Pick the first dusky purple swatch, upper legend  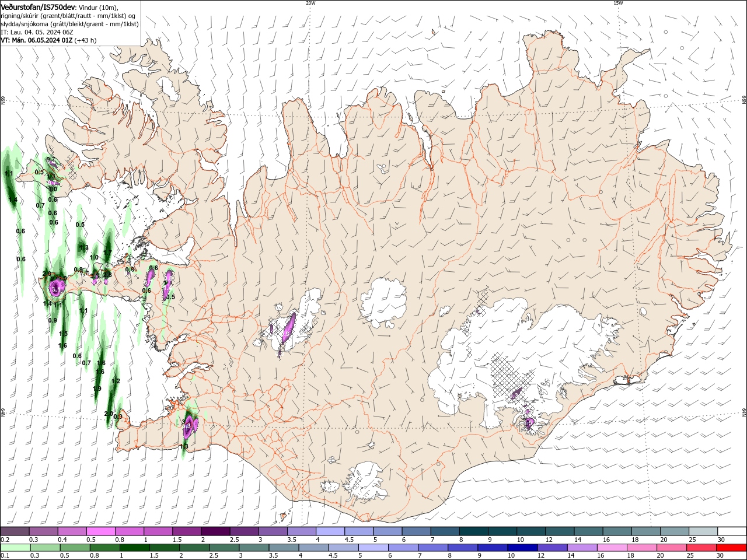click(x=15, y=531)
